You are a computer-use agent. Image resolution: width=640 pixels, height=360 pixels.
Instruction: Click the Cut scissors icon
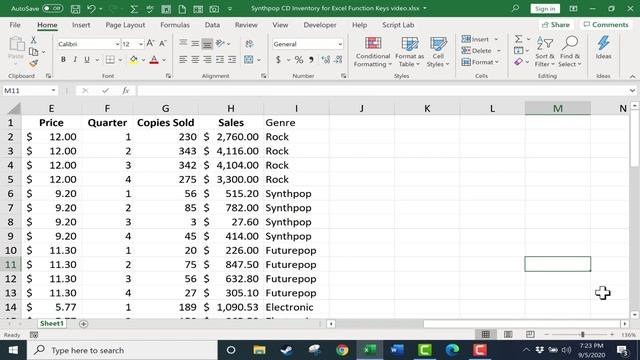[33, 40]
